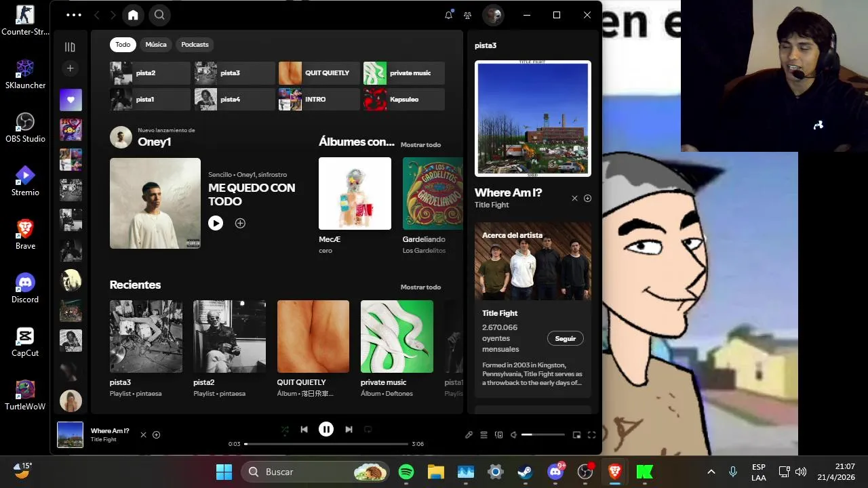Open the pista3 tile in shortcut grid

tap(235, 73)
